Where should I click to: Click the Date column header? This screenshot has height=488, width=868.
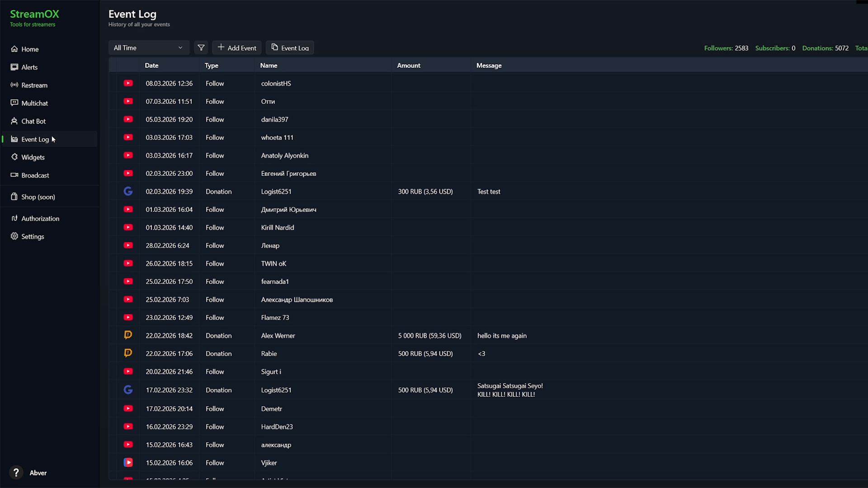(x=151, y=66)
